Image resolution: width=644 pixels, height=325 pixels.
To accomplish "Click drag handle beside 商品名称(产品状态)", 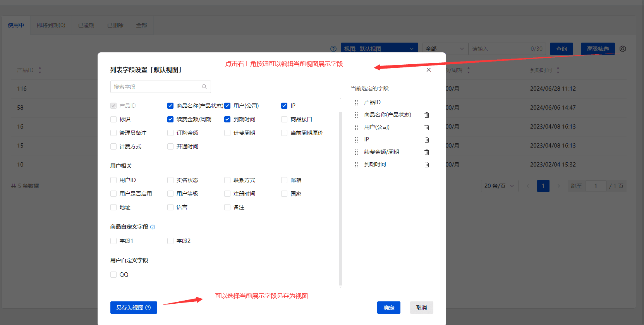I will coord(357,115).
